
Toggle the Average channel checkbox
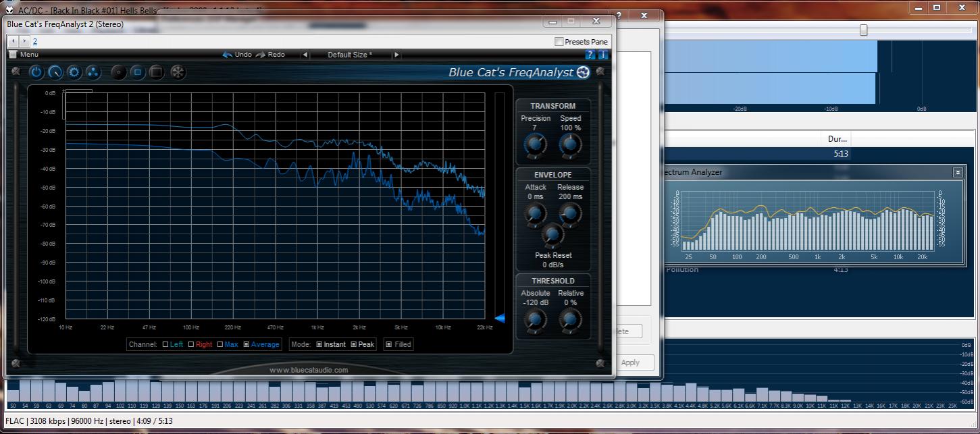click(x=247, y=344)
